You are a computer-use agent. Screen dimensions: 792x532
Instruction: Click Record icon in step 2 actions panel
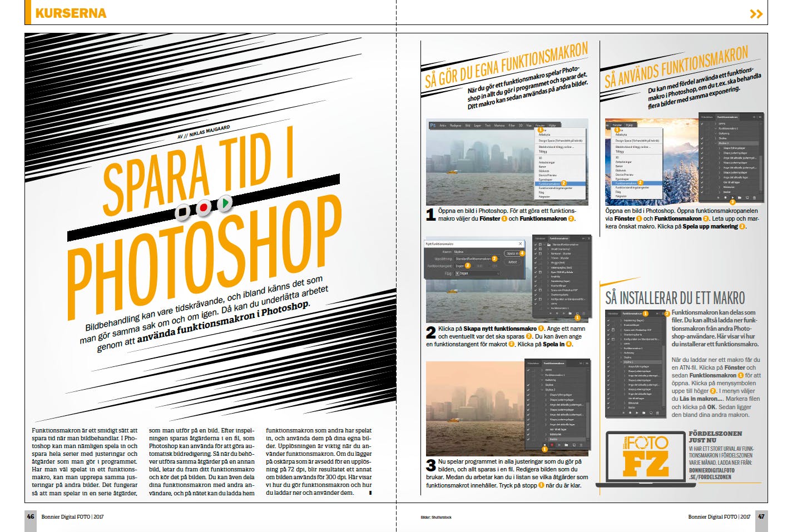557,314
